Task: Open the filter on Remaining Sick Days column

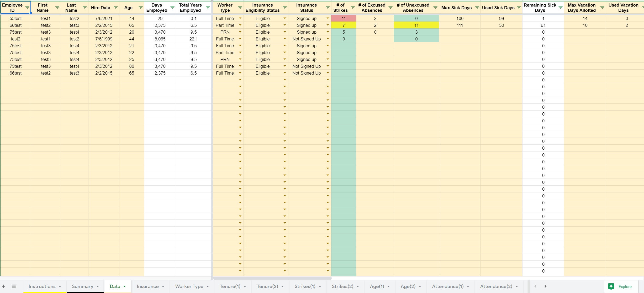Action: click(x=561, y=8)
